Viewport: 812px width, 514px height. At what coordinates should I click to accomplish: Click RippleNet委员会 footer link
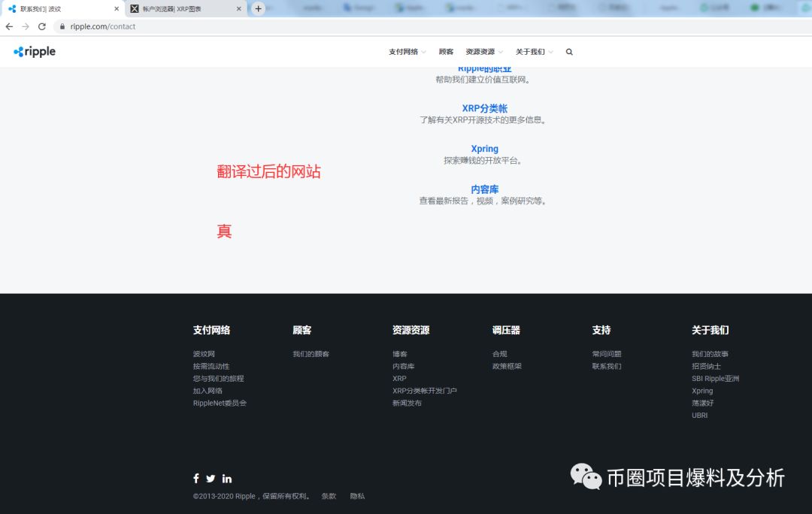[220, 403]
